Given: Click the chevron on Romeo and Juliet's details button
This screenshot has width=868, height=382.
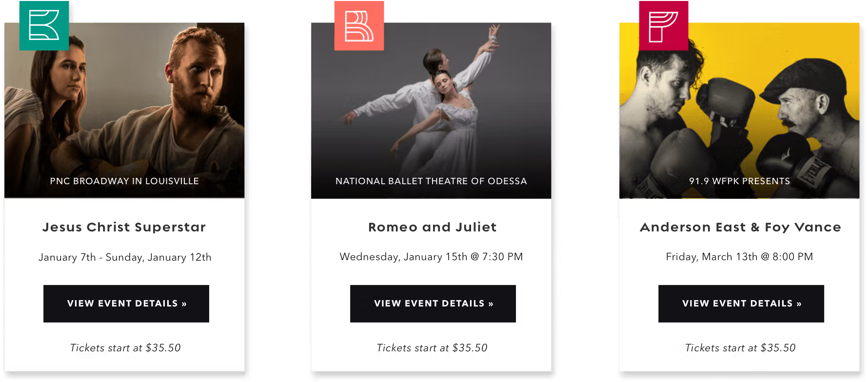Looking at the screenshot, I should (x=490, y=304).
